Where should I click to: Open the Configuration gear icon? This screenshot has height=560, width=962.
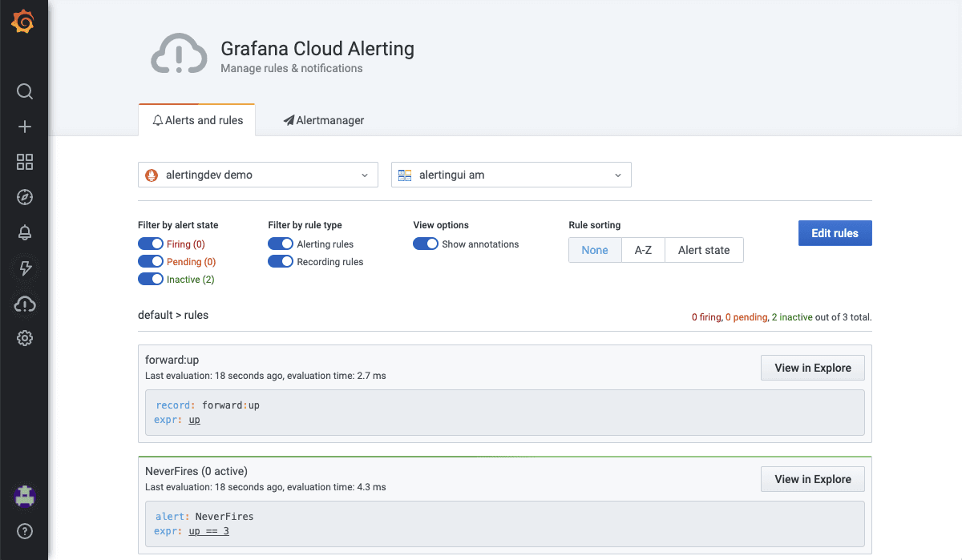[25, 338]
